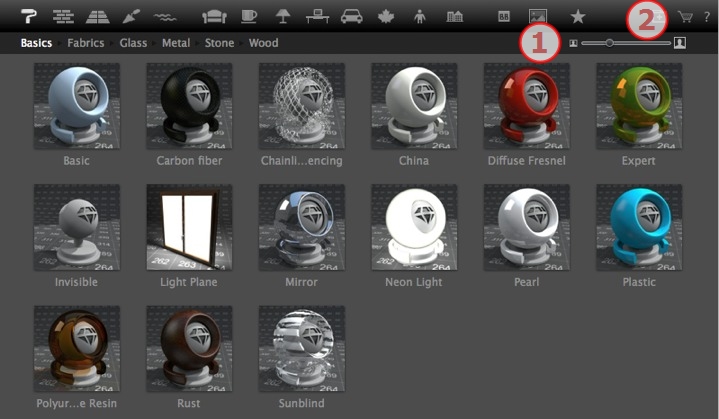
Task: Click the shopping cart store icon
Action: [x=685, y=16]
